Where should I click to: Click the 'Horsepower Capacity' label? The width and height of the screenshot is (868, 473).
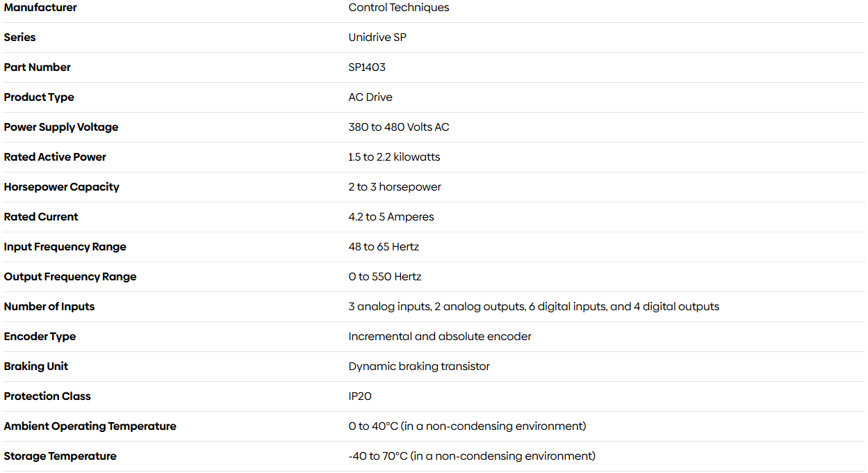pos(61,187)
